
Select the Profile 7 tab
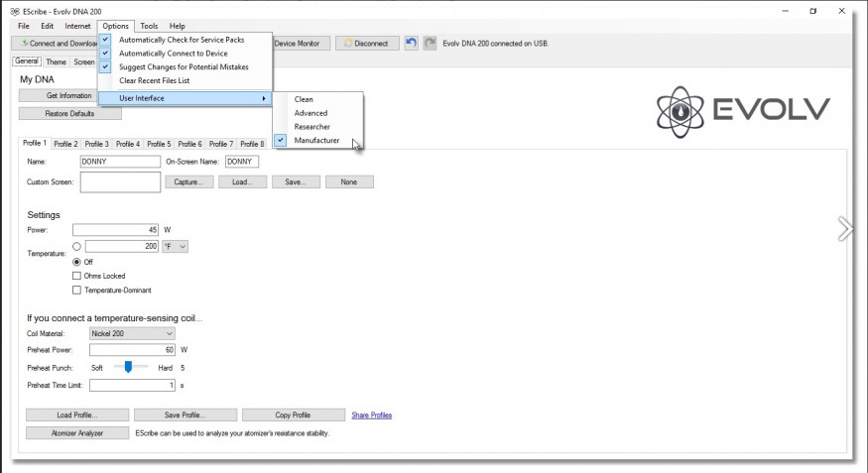point(221,144)
